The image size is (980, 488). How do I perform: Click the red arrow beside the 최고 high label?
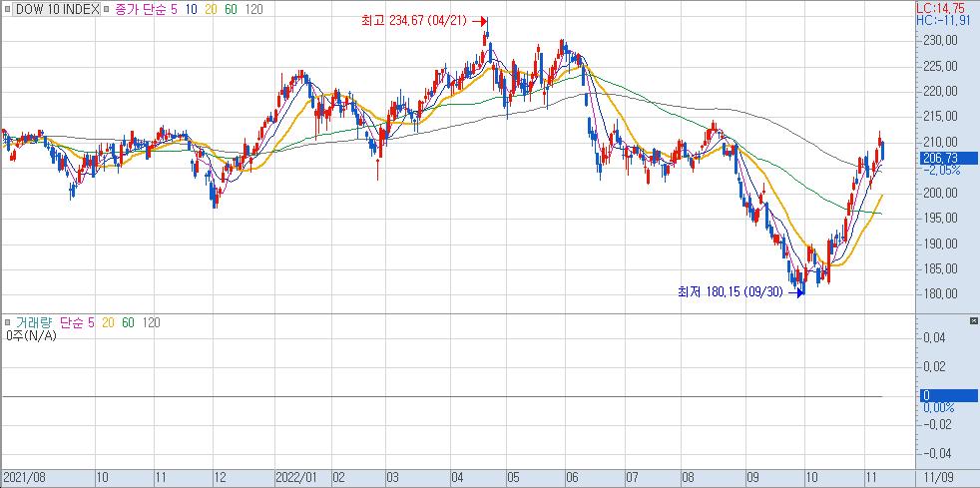click(479, 21)
